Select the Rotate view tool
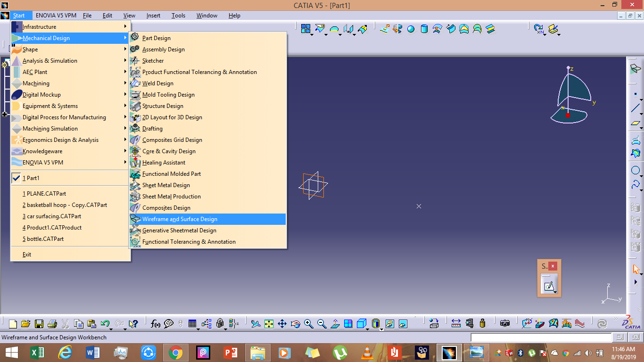Screen dimensions: 644x362 tap(296, 324)
